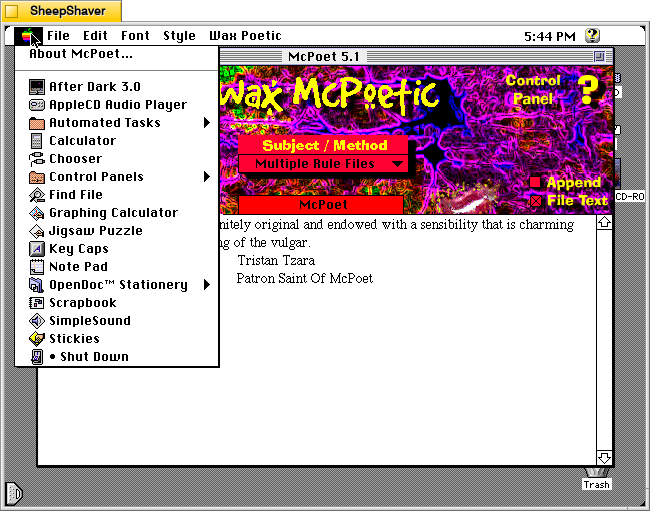Click the Patron Saint Of McPoet line

click(x=305, y=278)
